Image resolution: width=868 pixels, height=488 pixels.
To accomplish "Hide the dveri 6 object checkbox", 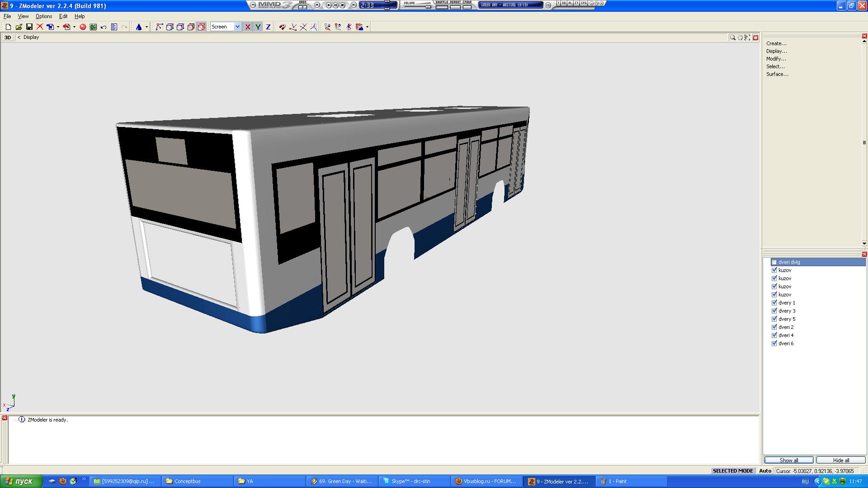I will (x=774, y=343).
